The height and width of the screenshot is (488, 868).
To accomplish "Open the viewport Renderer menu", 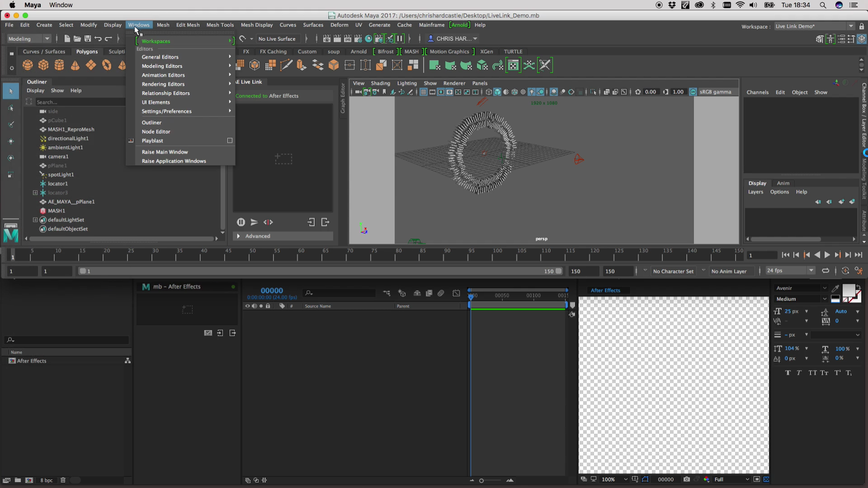I will pos(454,83).
